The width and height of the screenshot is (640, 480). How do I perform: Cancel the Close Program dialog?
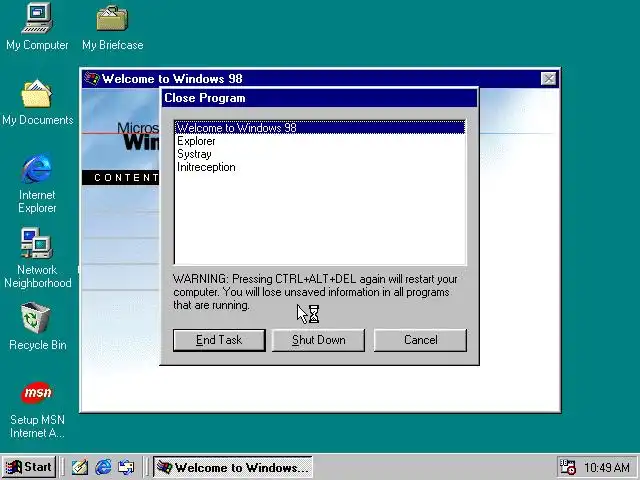[420, 340]
